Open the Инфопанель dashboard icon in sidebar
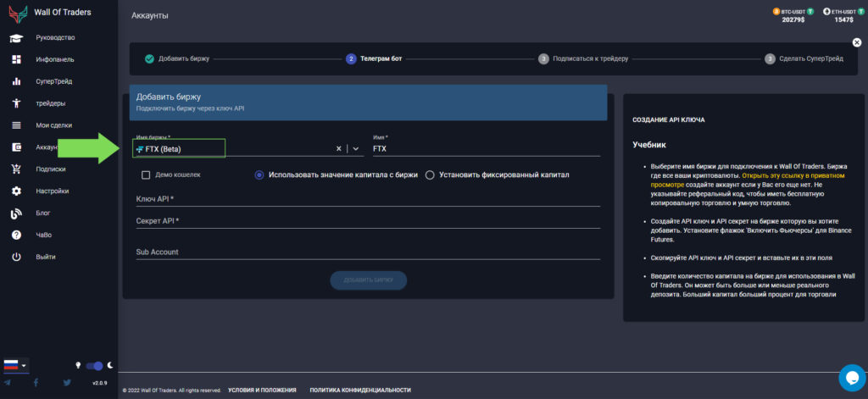The height and width of the screenshot is (399, 868). coord(16,60)
